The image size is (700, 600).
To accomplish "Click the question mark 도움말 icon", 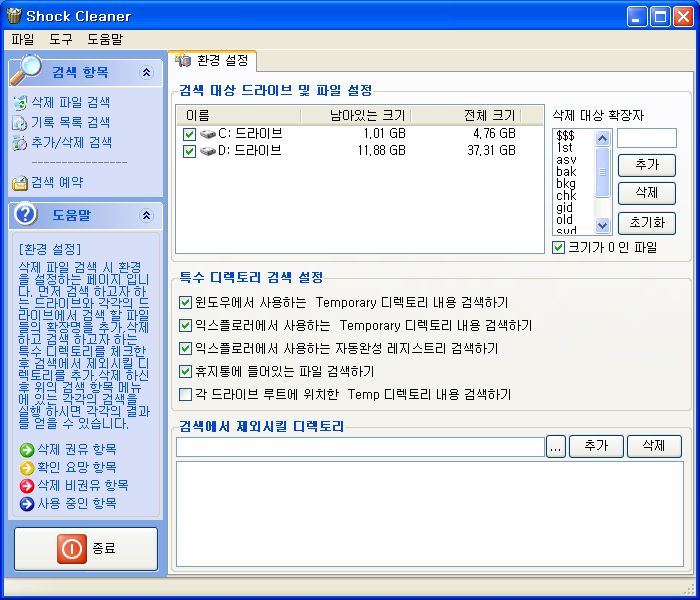I will (25, 214).
